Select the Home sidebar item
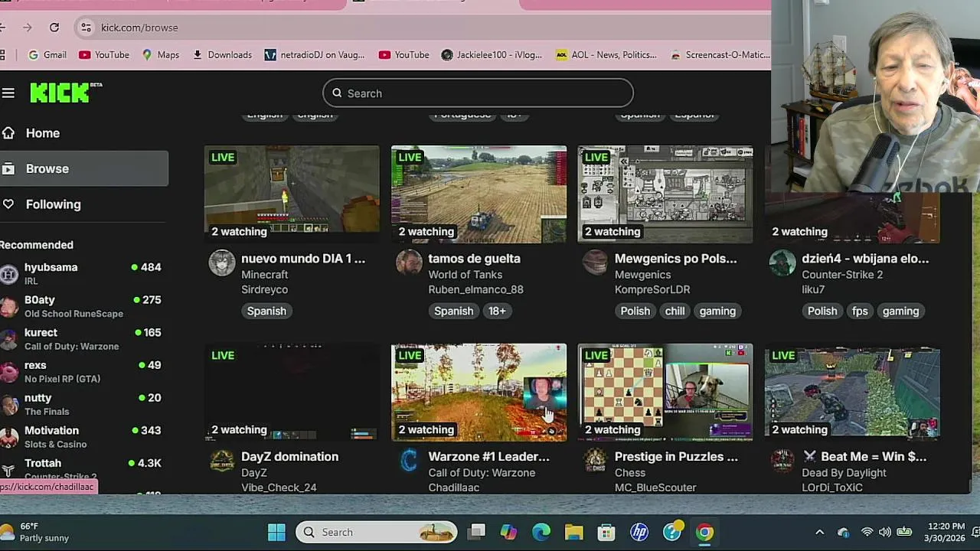980x551 pixels. click(84, 133)
